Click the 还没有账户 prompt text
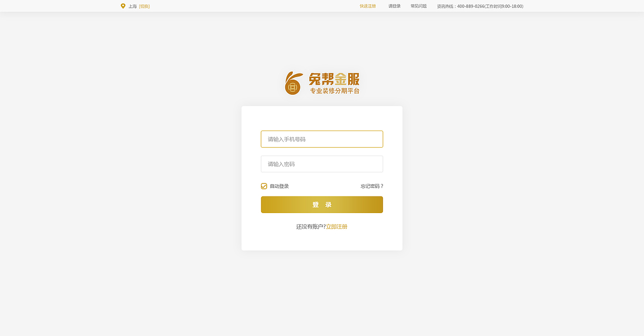The width and height of the screenshot is (644, 336). point(309,226)
